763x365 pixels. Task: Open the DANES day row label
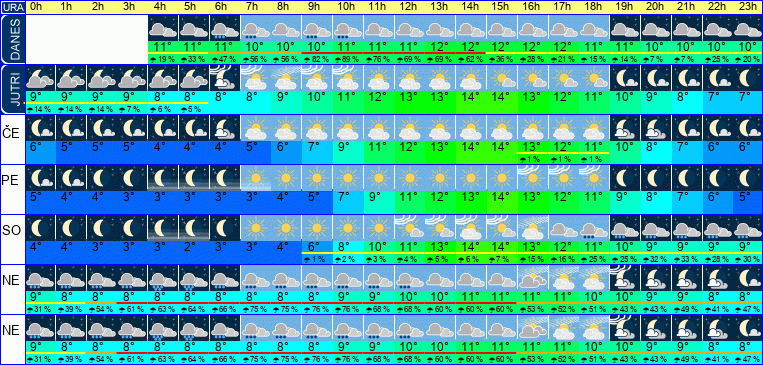click(12, 39)
